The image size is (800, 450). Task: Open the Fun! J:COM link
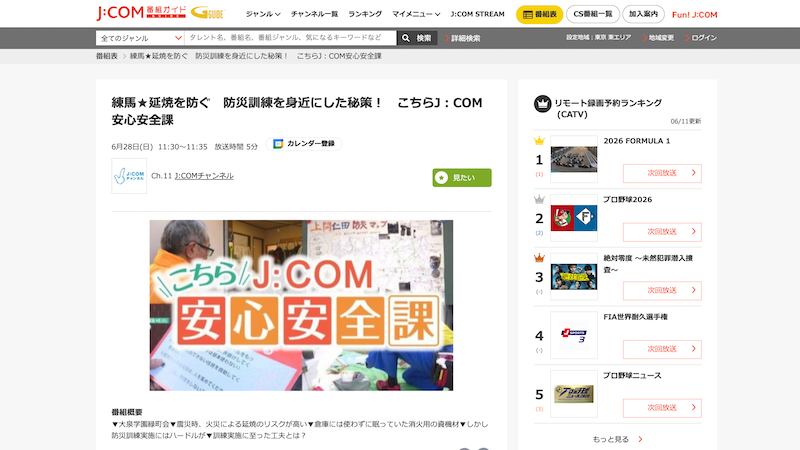[x=694, y=15]
